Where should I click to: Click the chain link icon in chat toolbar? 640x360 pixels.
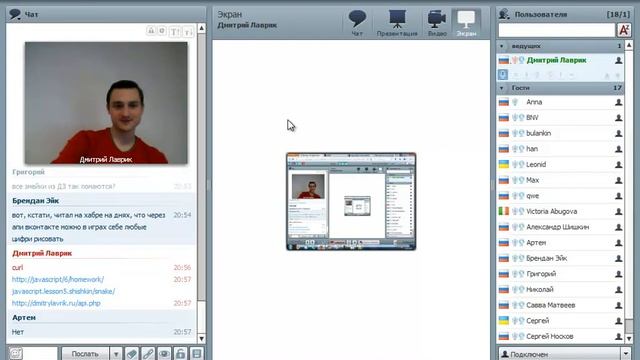click(x=148, y=353)
